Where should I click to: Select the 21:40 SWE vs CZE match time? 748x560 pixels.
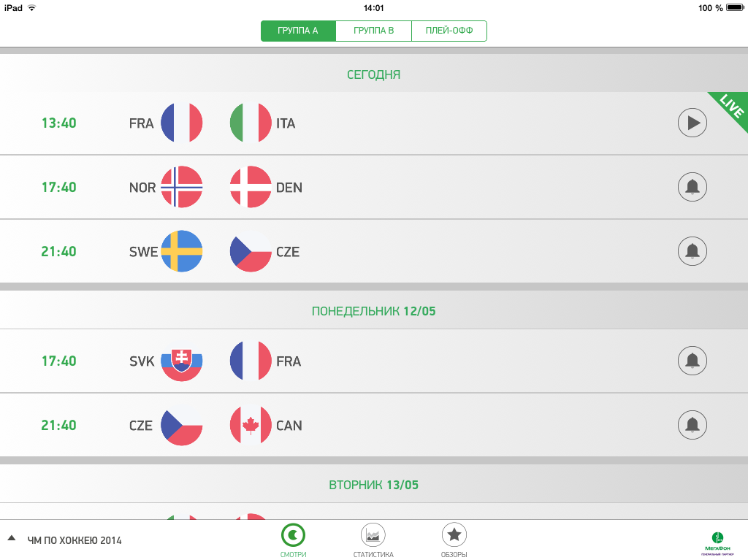[58, 251]
